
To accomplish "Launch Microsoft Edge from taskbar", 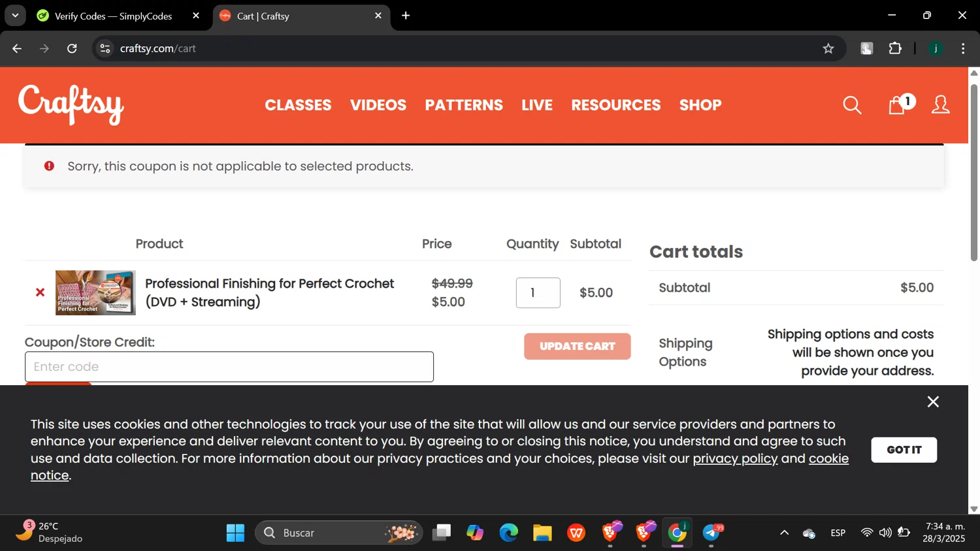I will tap(508, 533).
